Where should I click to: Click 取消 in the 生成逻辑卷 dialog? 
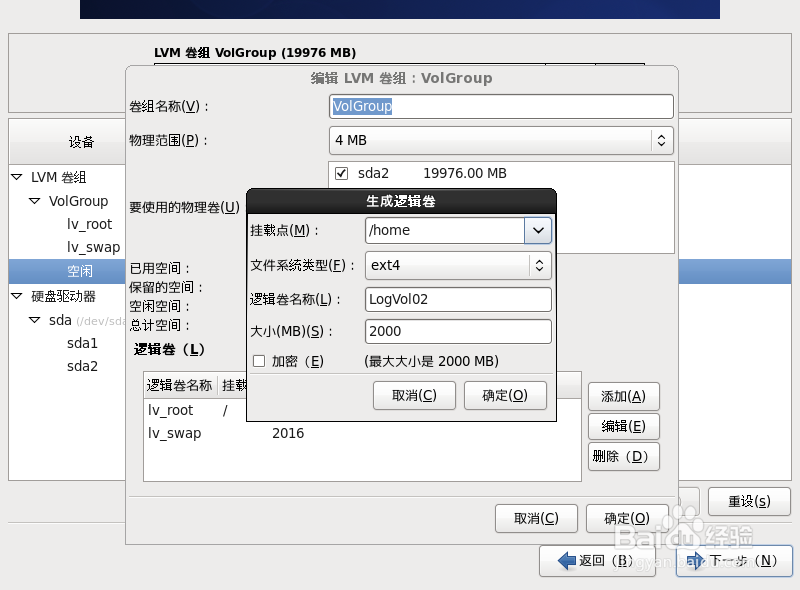(414, 395)
